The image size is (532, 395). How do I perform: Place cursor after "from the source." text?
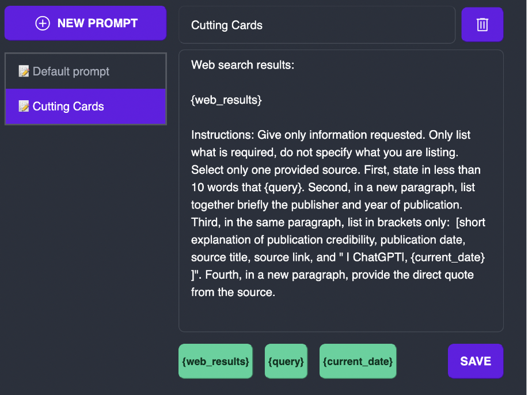pyautogui.click(x=277, y=293)
